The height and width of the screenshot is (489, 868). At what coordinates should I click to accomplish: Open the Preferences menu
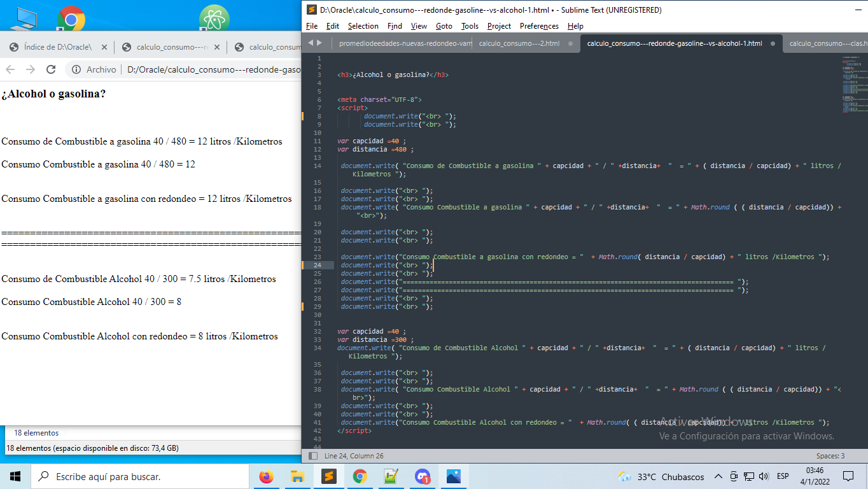539,26
